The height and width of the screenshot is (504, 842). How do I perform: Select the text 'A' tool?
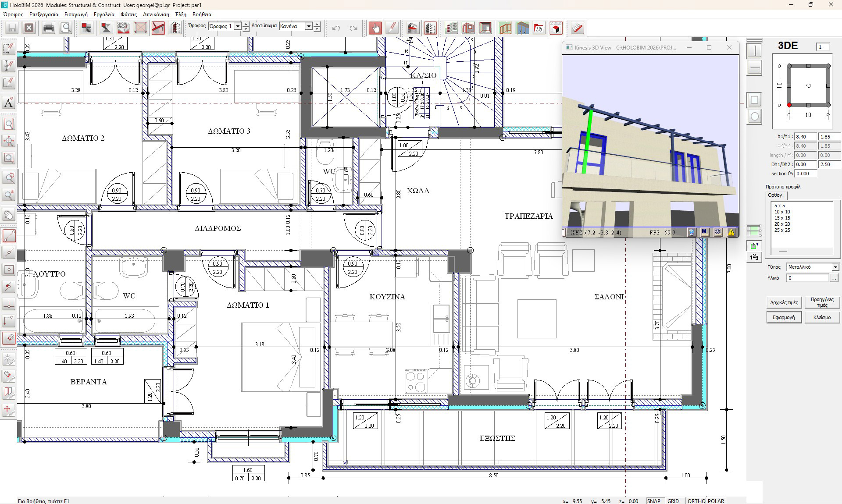[8, 103]
